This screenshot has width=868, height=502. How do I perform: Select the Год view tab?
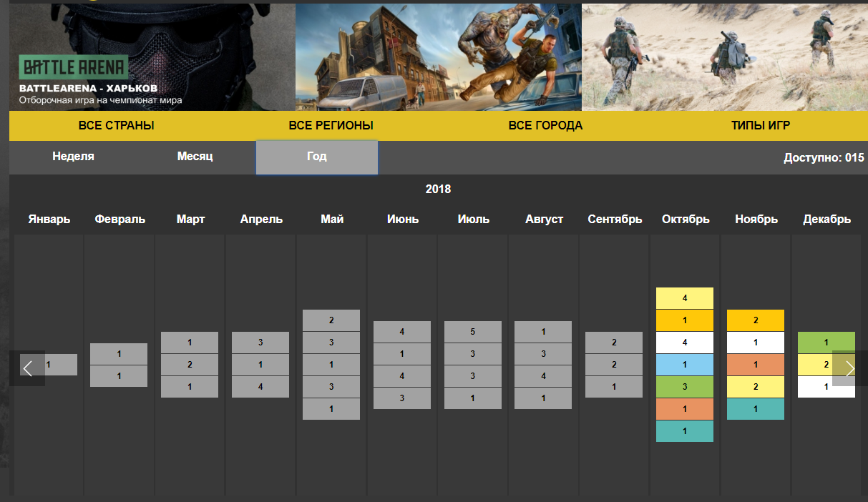pos(317,157)
